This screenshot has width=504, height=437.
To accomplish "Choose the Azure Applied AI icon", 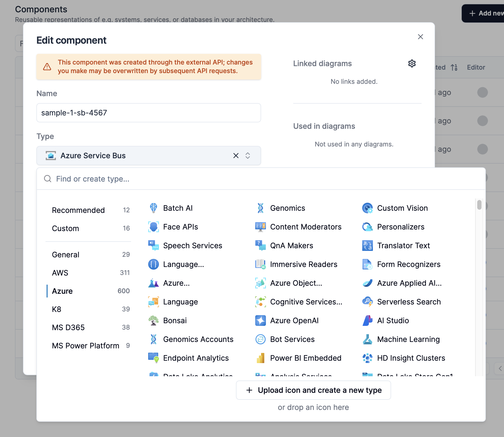I will click(368, 283).
